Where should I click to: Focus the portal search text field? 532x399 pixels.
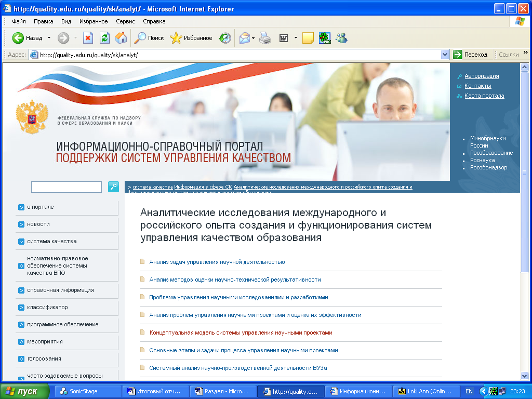66,187
